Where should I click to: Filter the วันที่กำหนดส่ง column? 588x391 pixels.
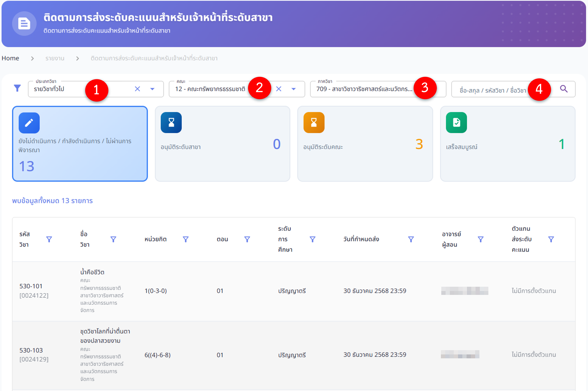coord(411,239)
